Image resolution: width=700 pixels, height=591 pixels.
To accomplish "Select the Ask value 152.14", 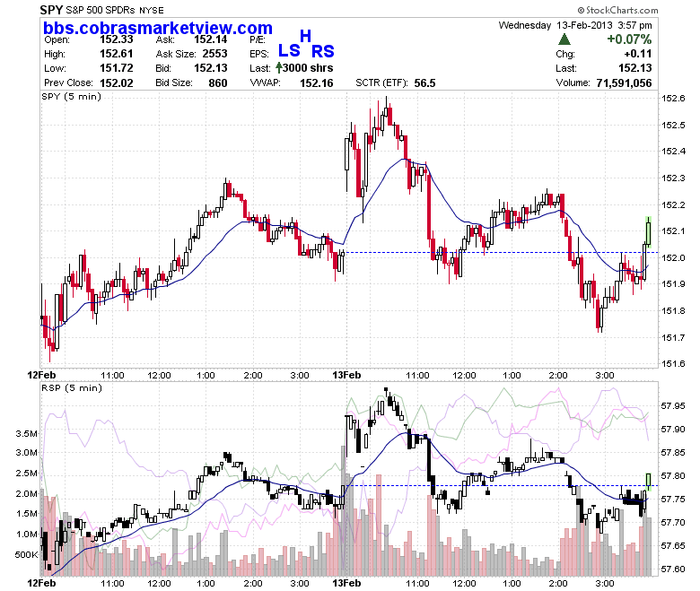I will coord(210,39).
